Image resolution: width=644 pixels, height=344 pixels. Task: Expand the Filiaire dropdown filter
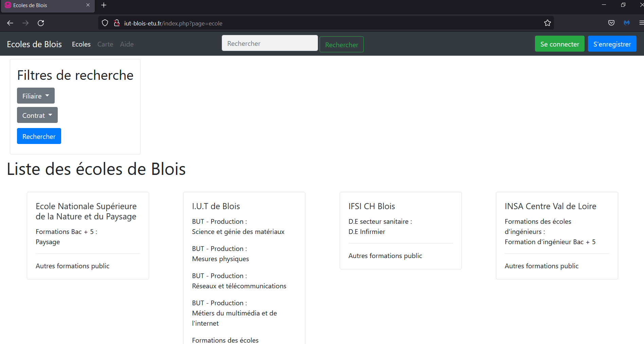(x=36, y=96)
